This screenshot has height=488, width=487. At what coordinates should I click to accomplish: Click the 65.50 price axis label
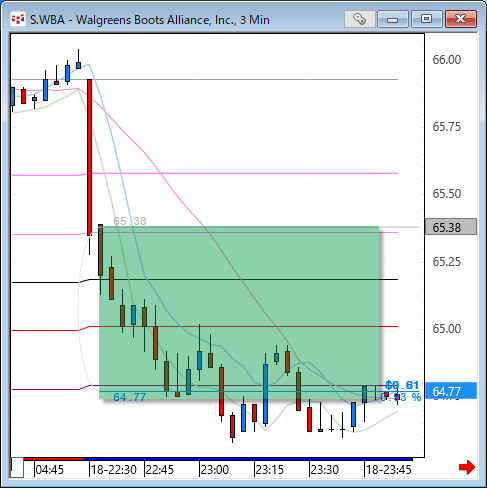click(447, 194)
